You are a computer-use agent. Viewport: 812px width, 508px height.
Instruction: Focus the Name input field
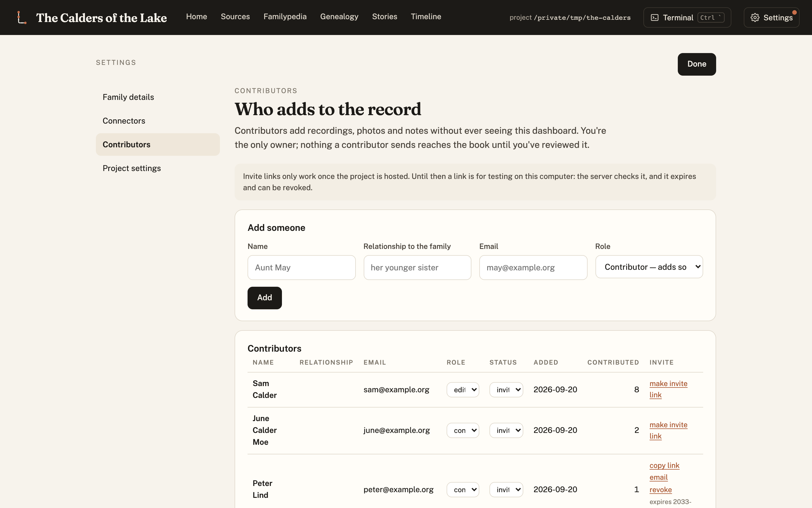301,268
